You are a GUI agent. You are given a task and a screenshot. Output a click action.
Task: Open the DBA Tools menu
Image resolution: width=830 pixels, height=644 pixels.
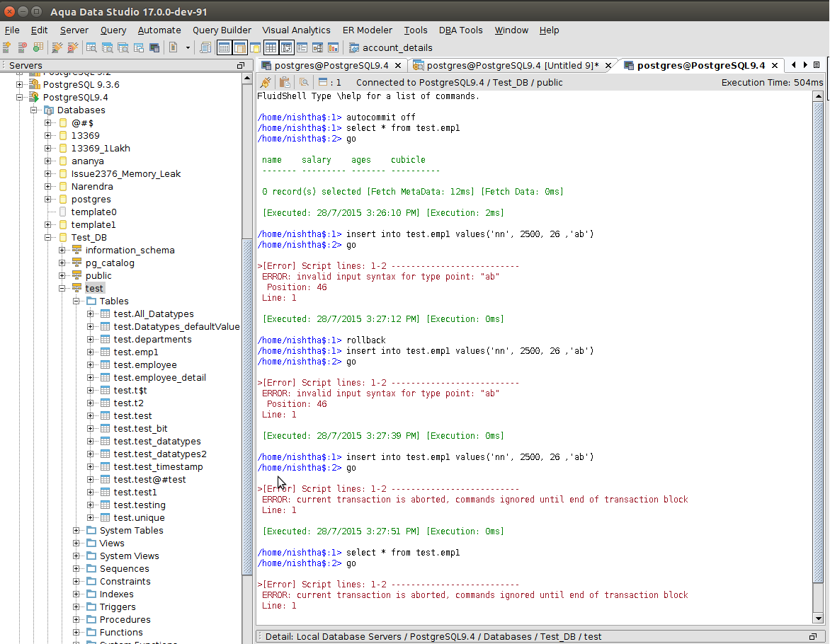click(x=460, y=30)
